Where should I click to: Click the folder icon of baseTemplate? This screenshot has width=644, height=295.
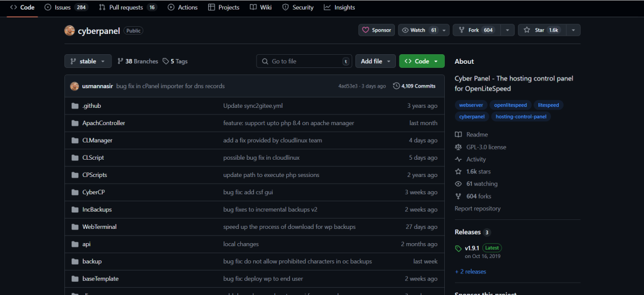tap(75, 278)
